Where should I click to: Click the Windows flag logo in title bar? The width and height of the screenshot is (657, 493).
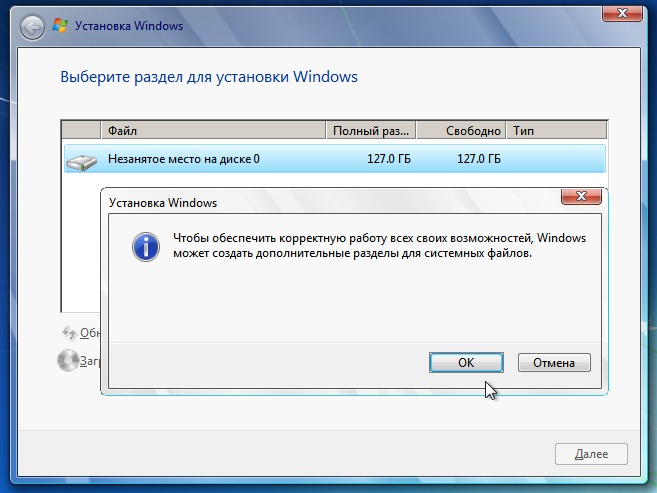60,26
